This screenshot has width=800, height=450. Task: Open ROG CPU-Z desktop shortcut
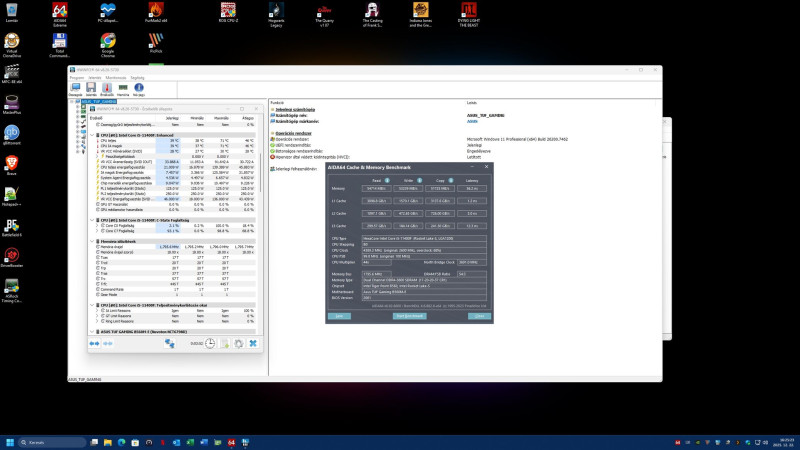pos(228,12)
